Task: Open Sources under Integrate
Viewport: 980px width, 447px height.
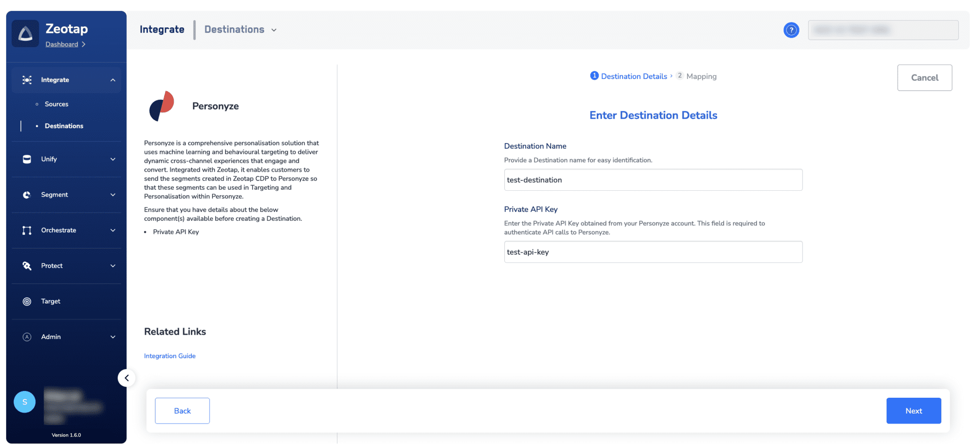Action: (56, 104)
